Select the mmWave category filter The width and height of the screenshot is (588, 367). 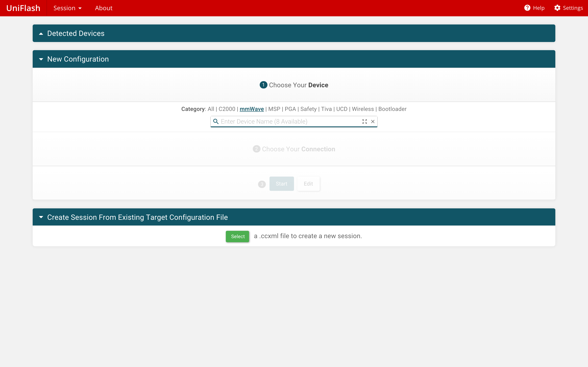tap(252, 109)
